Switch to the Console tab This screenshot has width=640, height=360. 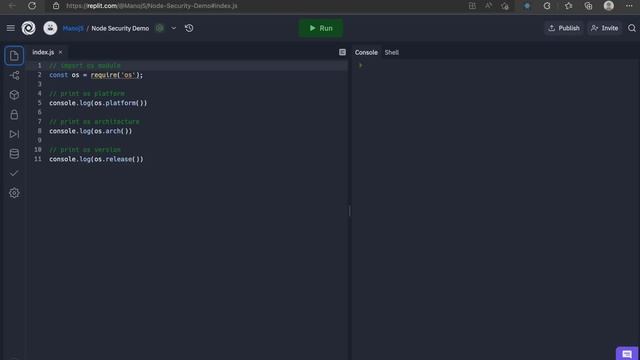(366, 52)
